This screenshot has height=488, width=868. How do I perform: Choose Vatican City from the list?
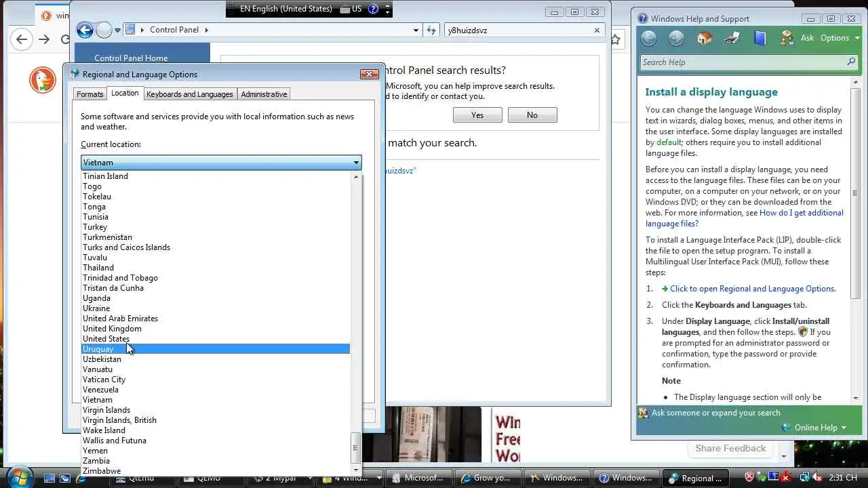coord(216,380)
